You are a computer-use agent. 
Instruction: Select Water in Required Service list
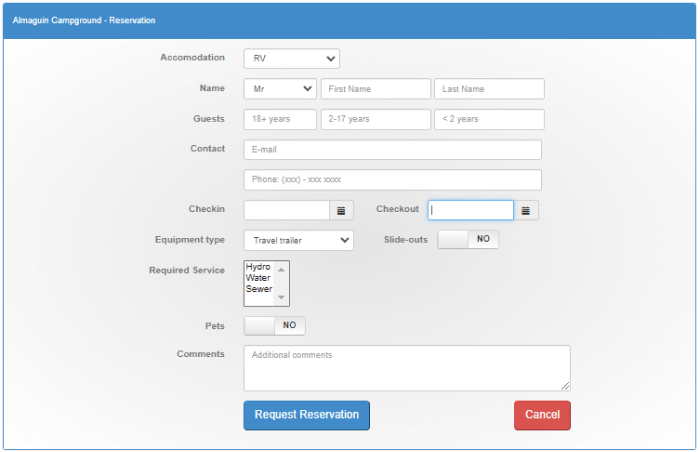click(258, 278)
